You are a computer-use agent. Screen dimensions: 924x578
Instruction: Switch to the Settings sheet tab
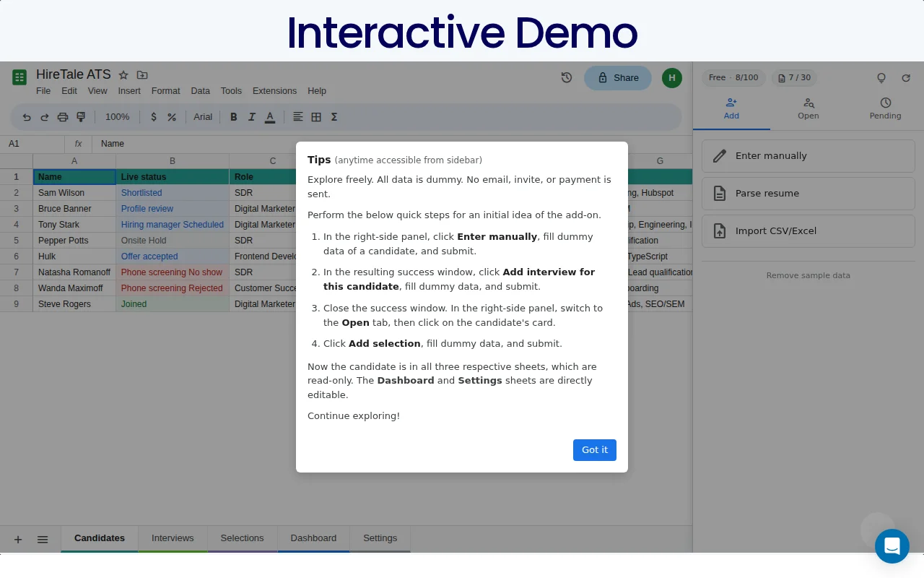(x=380, y=538)
